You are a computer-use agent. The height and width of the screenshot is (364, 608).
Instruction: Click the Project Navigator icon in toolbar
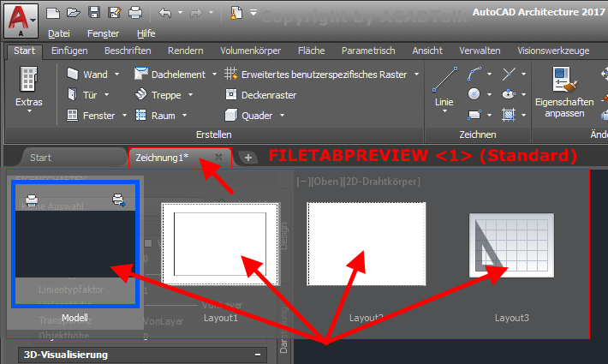[x=235, y=13]
